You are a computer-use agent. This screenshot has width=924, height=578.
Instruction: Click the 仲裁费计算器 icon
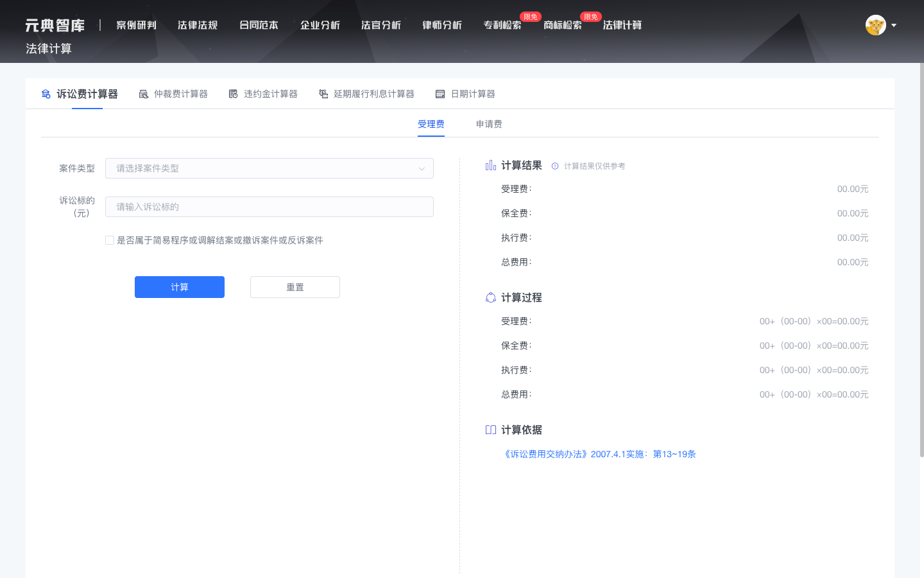pyautogui.click(x=143, y=93)
